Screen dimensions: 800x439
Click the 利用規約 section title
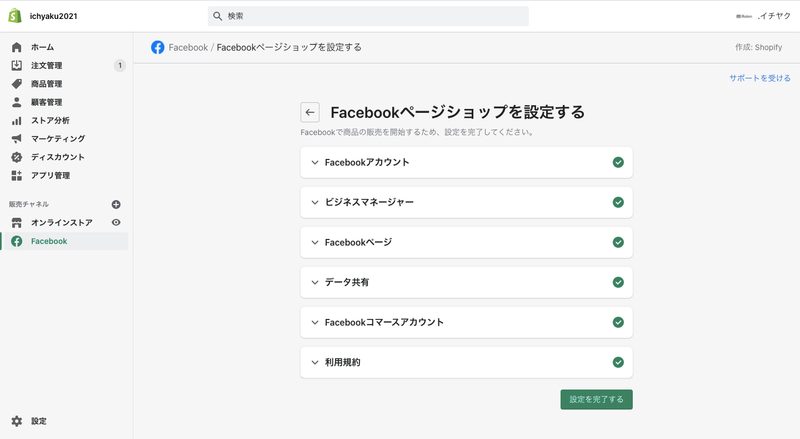342,362
